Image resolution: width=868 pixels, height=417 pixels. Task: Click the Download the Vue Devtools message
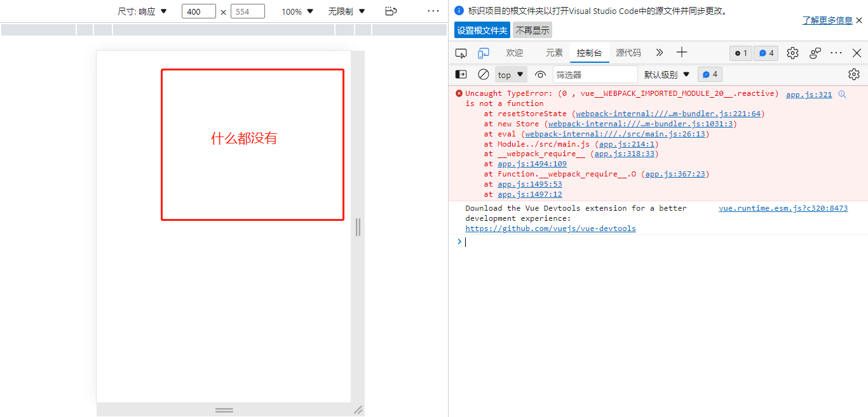click(576, 213)
